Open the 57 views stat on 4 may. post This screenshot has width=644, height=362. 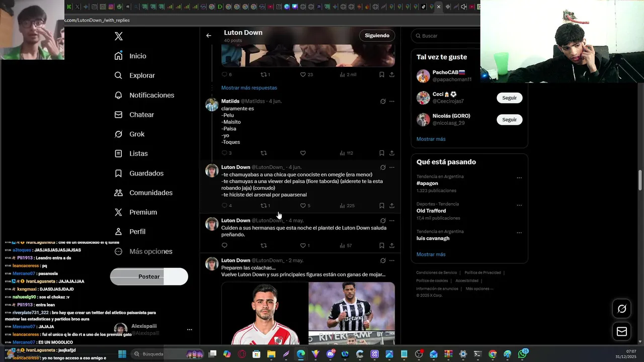pyautogui.click(x=346, y=245)
